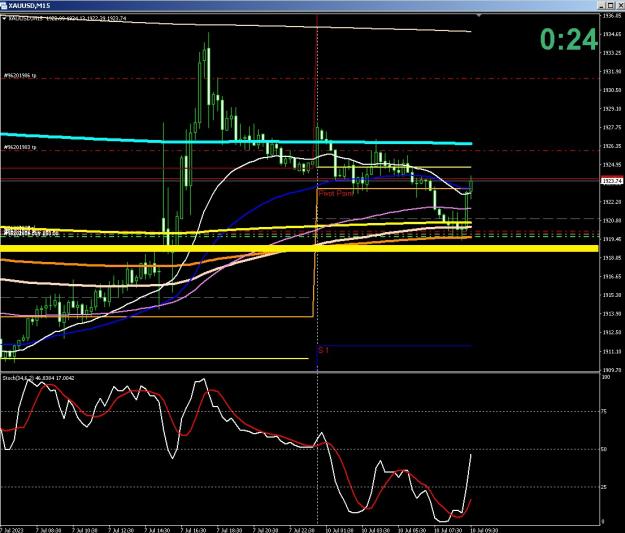Click the XAUUSD,M15 window title text
Screen dimensions: 625x533
pos(29,6)
